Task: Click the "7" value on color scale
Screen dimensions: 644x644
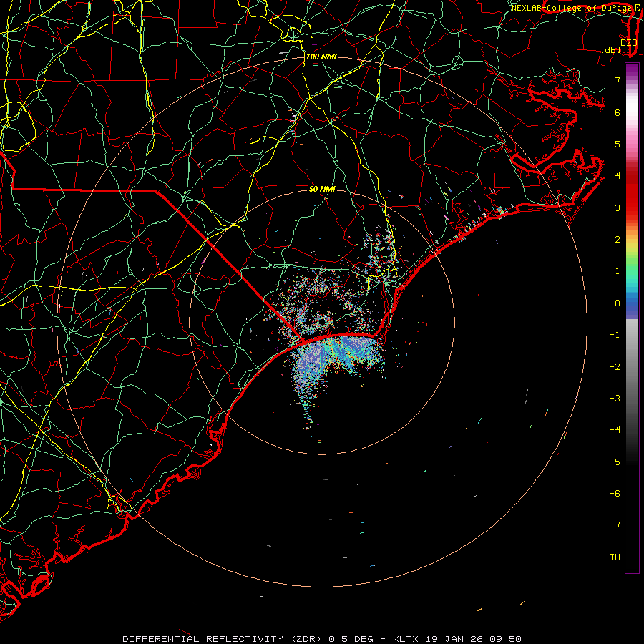Action: [x=618, y=80]
